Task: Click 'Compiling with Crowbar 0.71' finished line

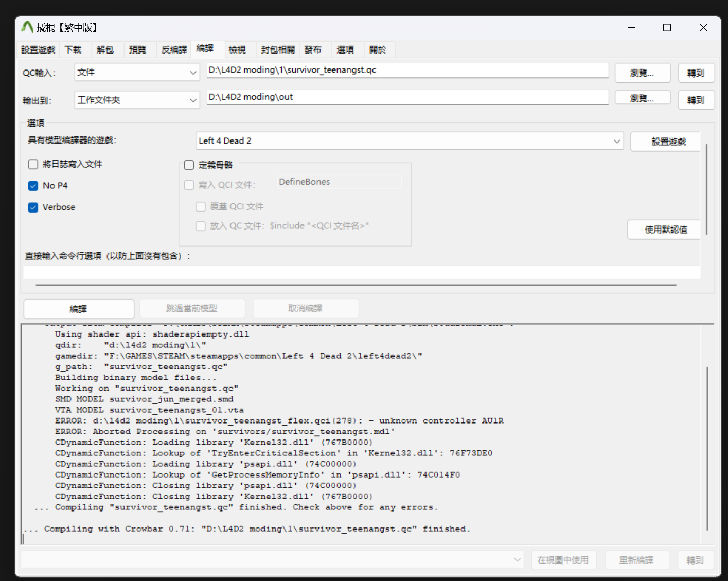Action: (x=247, y=529)
